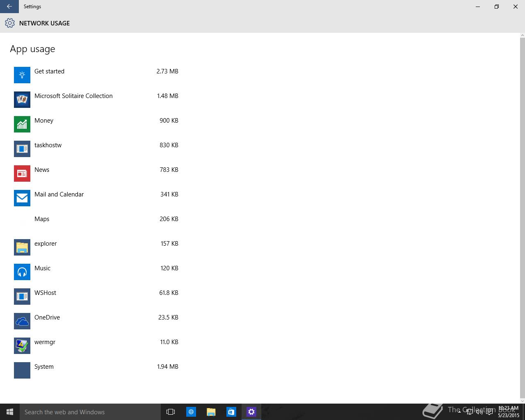Click the explorer name
525x420 pixels.
coord(46,244)
